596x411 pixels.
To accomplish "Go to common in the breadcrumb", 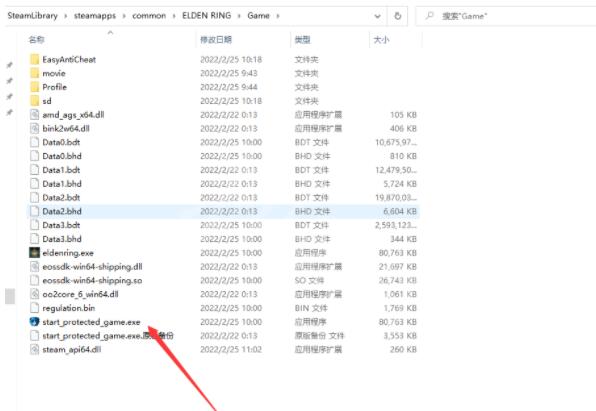I will [149, 16].
